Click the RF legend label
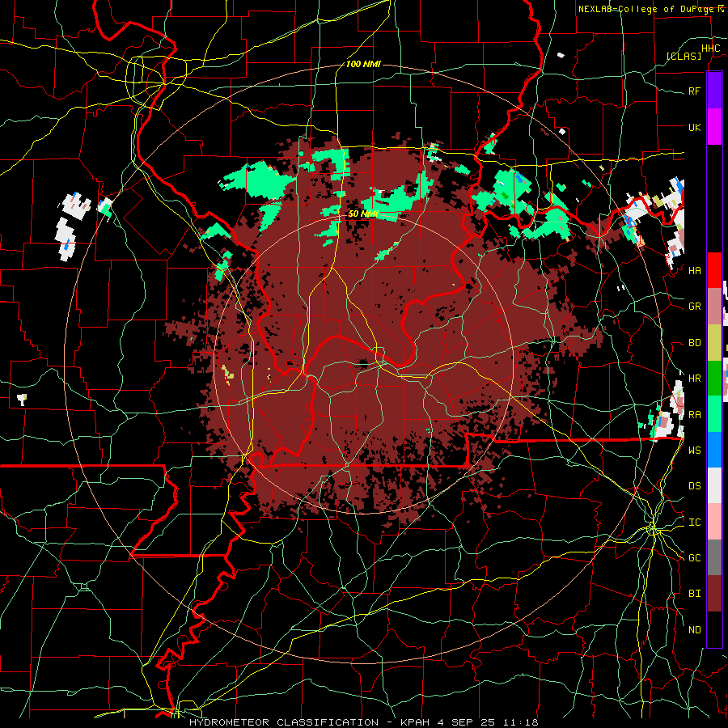This screenshot has width=728, height=728. click(x=694, y=91)
